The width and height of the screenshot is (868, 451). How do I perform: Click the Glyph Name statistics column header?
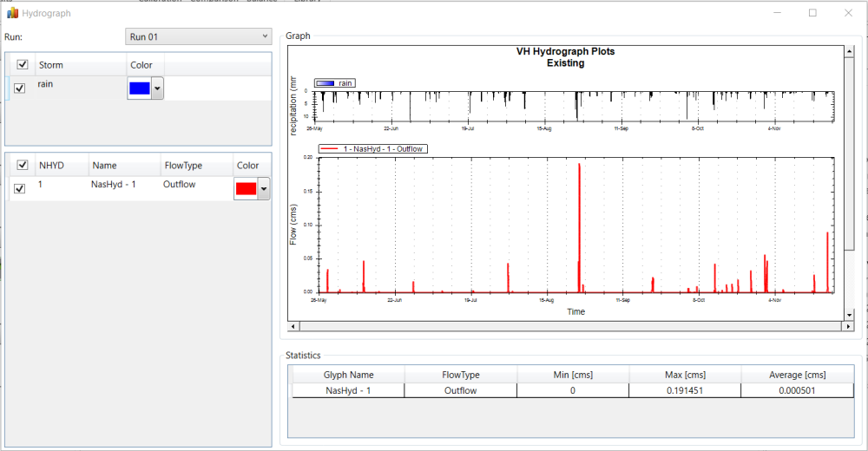click(348, 375)
